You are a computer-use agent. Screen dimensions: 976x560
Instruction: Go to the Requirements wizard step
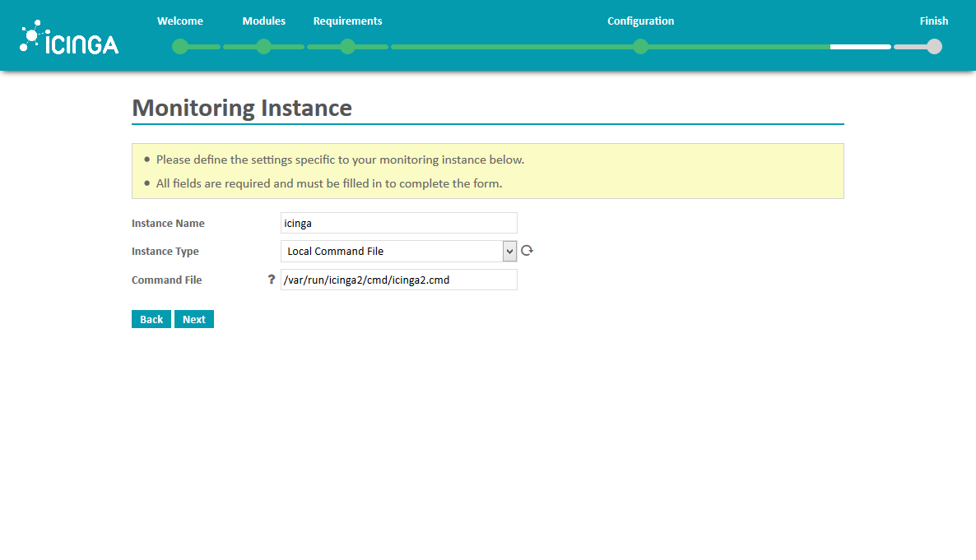pyautogui.click(x=347, y=21)
